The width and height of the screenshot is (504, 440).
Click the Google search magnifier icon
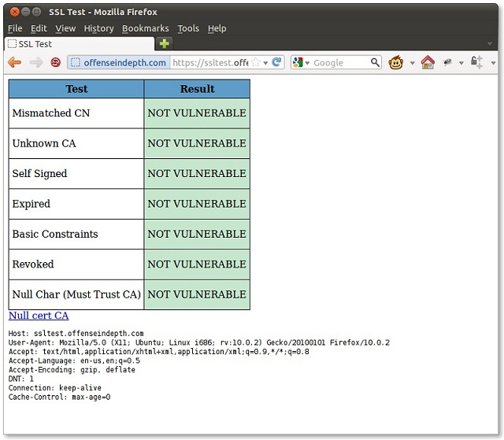coord(376,62)
